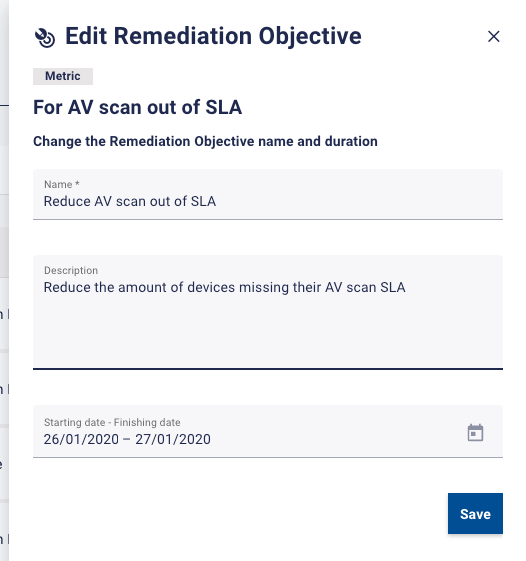The image size is (526, 561).
Task: Click the remediation objective icon in header
Action: pyautogui.click(x=45, y=37)
